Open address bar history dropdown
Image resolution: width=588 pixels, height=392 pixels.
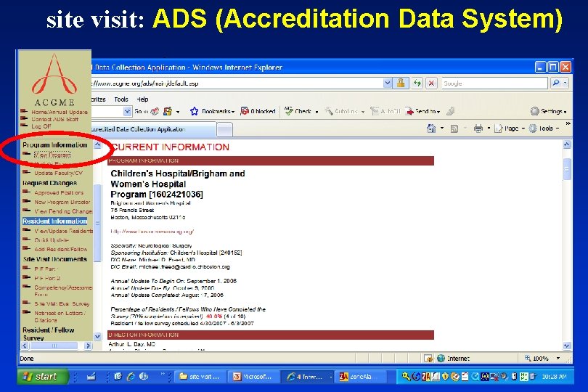click(x=388, y=83)
